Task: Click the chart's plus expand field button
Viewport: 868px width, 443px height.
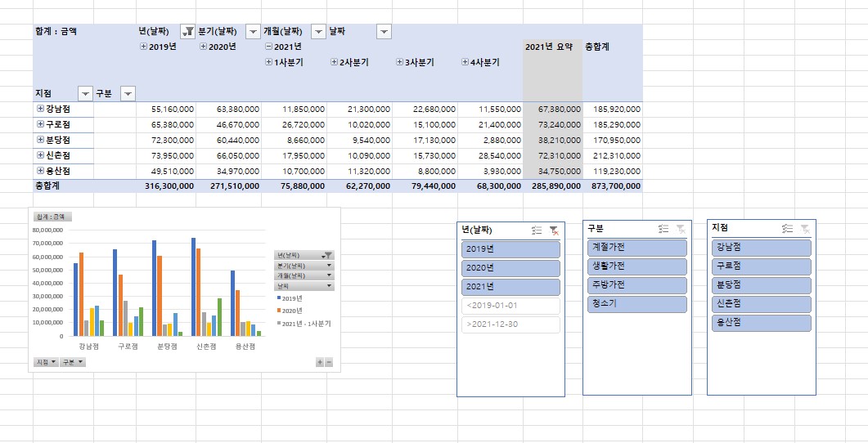Action: point(320,362)
